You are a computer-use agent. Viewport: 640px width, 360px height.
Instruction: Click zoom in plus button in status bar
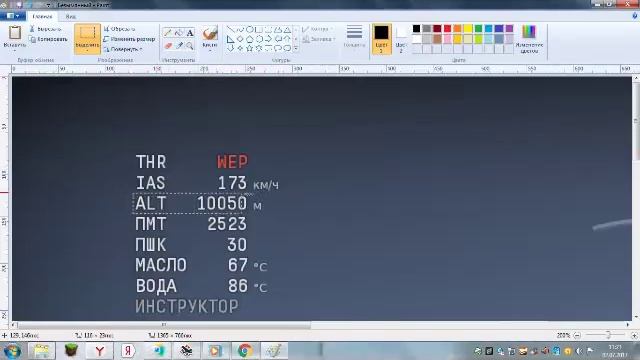(x=634, y=336)
